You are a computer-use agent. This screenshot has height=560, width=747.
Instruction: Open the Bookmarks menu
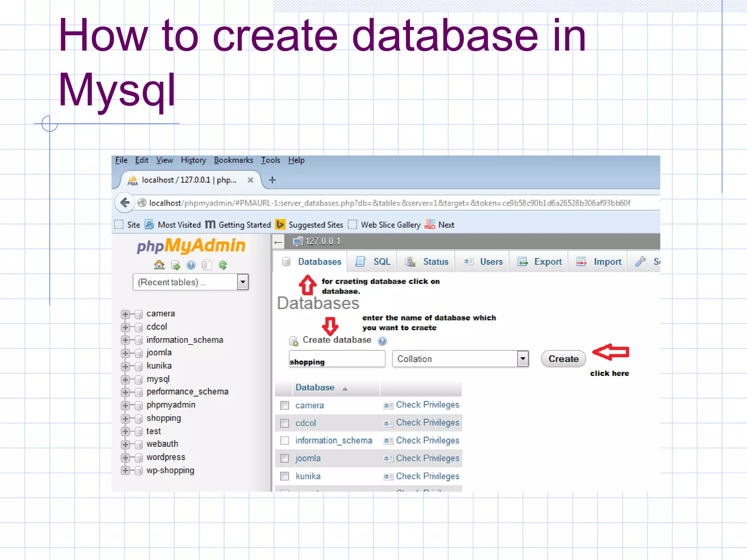coord(233,160)
